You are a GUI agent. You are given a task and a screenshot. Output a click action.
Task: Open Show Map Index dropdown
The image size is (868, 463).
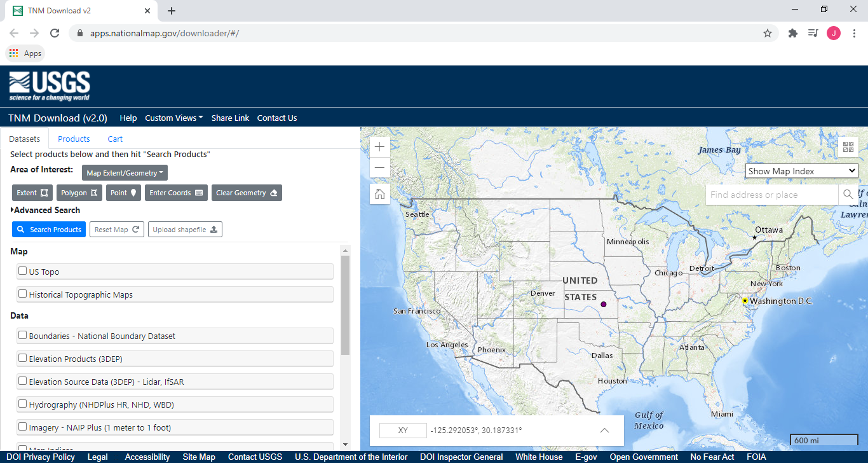tap(801, 171)
